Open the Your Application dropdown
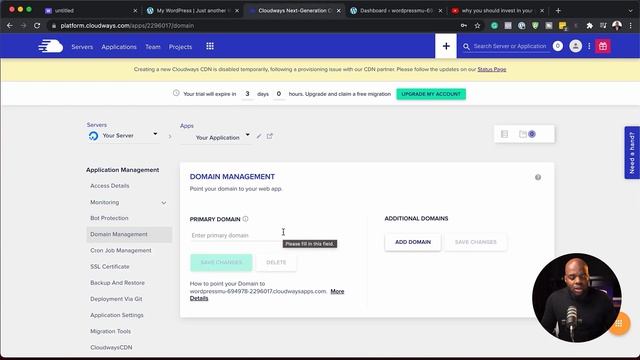 point(216,137)
